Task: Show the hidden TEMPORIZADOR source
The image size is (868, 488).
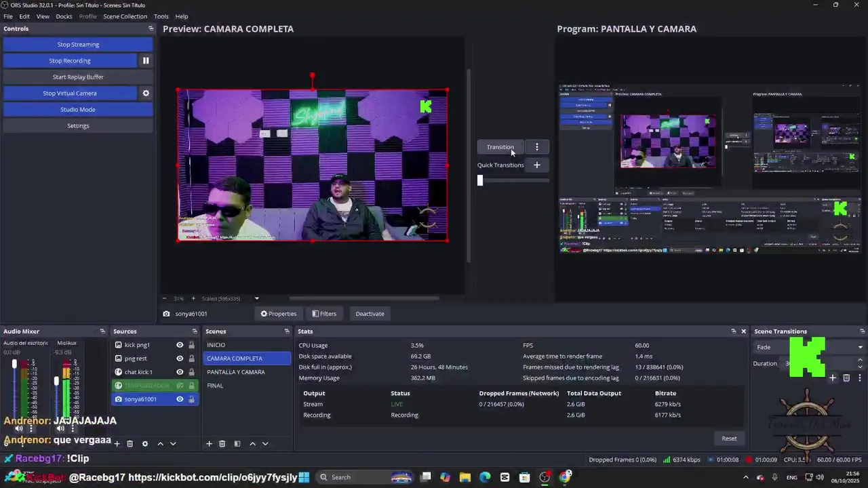Action: tap(180, 385)
